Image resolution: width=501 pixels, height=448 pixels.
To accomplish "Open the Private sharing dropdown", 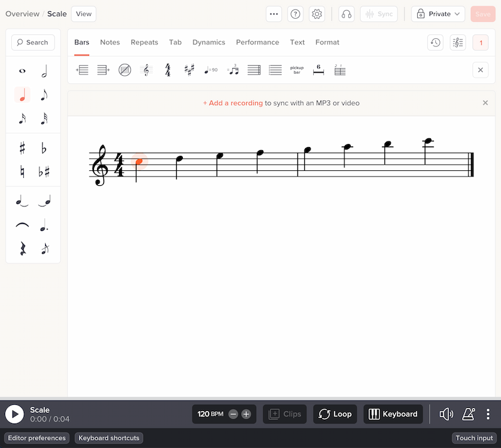I will tap(437, 13).
